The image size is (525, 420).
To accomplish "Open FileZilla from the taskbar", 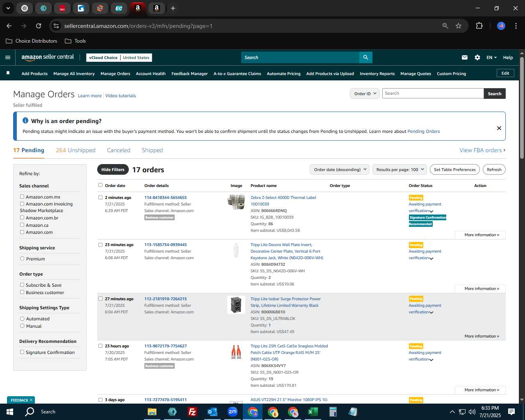I will pos(192,412).
